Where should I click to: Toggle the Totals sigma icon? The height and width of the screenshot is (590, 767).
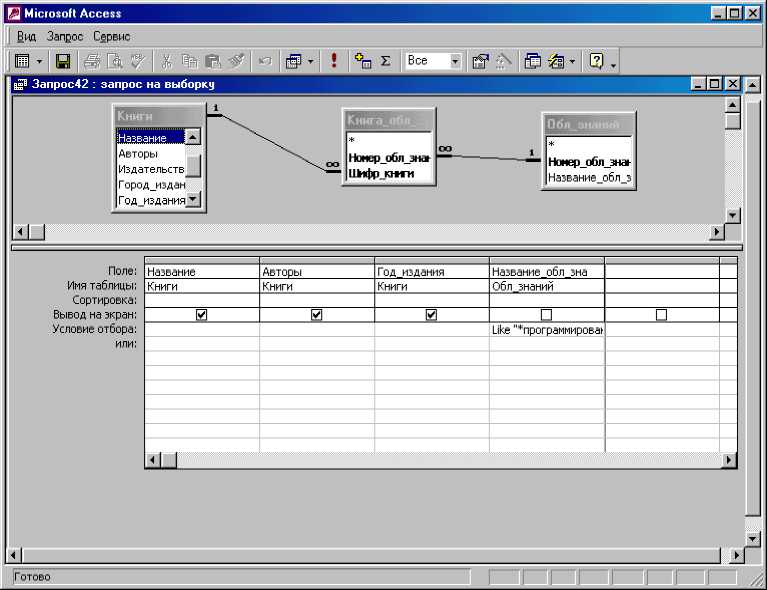(x=385, y=61)
